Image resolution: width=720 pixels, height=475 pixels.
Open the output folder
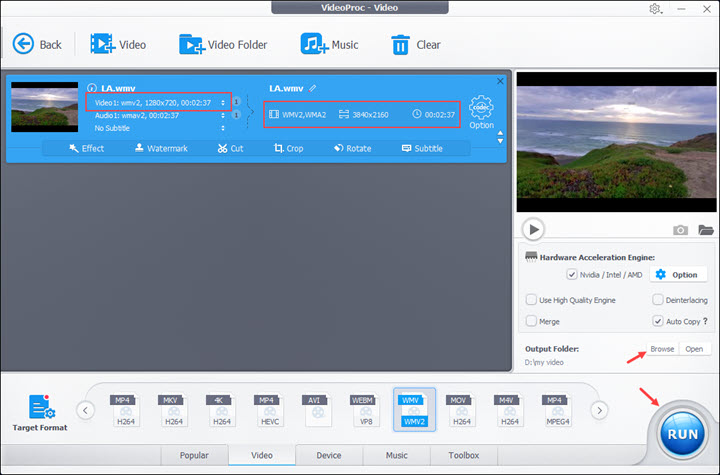point(694,349)
